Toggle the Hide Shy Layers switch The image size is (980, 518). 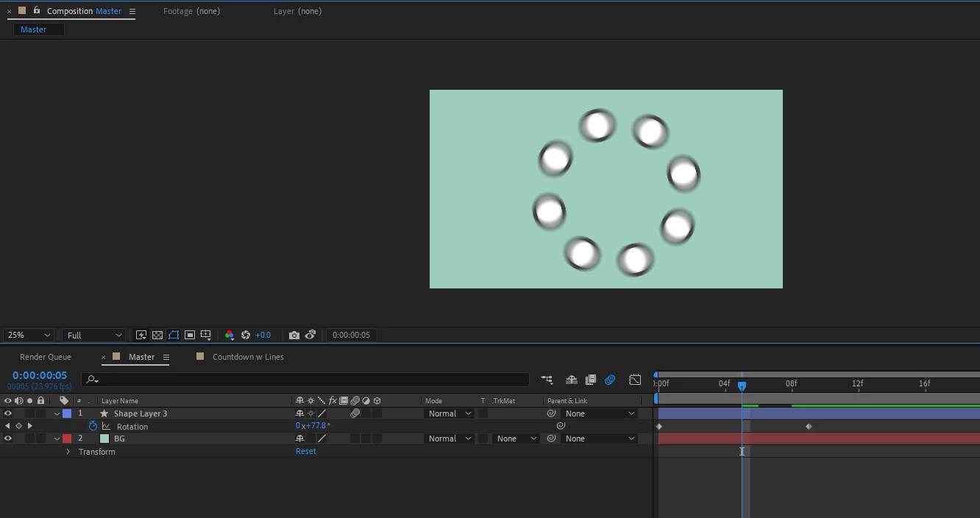571,380
